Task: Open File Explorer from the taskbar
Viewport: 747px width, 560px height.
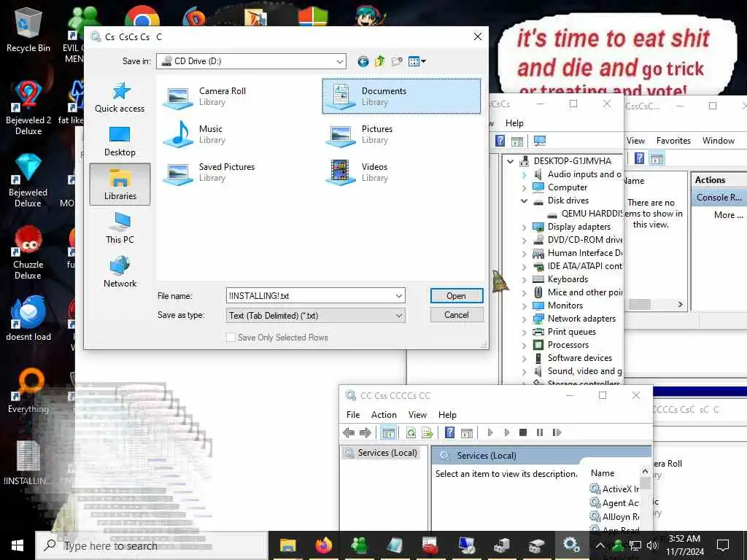Action: pos(287,545)
